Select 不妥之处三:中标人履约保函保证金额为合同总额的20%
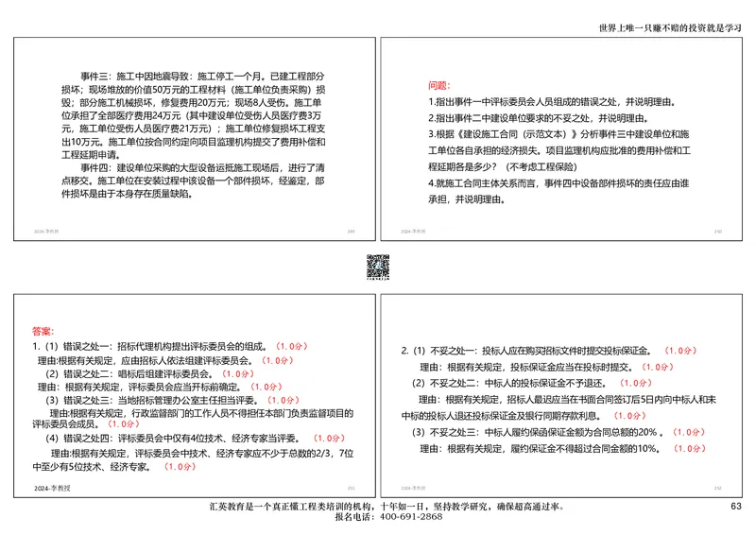756x535 pixels. 558,432
